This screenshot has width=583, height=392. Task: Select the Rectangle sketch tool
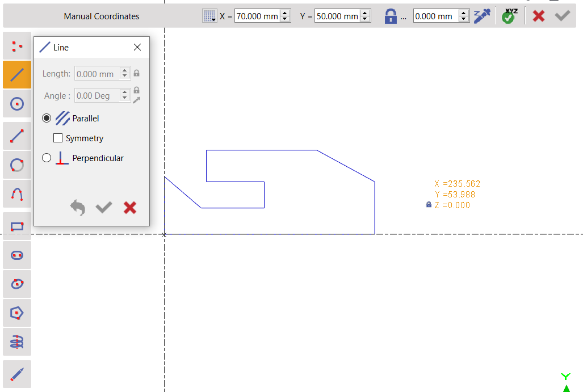pos(17,226)
